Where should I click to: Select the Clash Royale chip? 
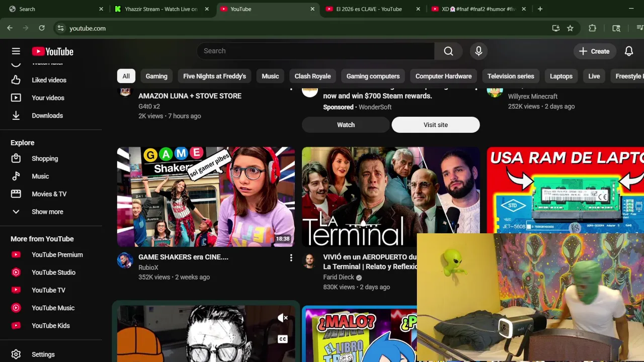[x=312, y=76]
